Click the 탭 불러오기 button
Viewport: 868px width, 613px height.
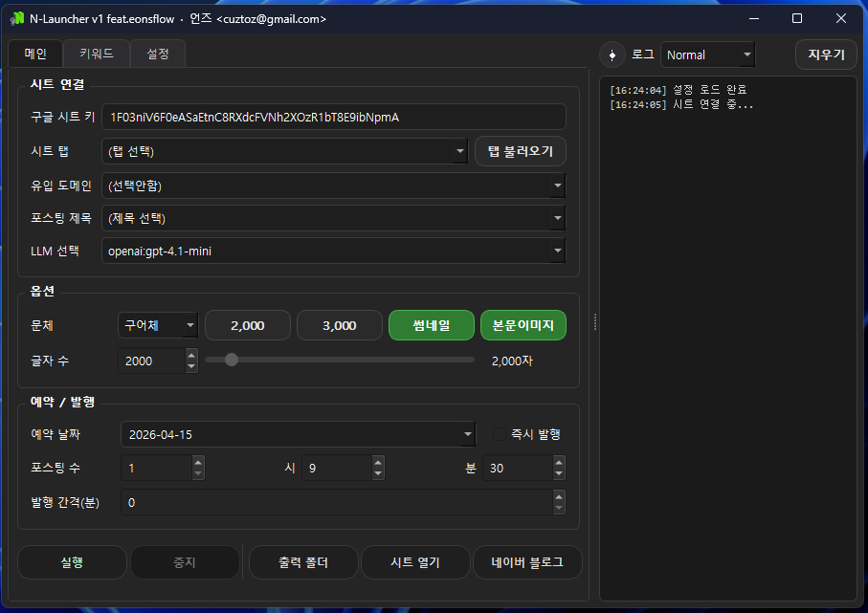[x=521, y=151]
